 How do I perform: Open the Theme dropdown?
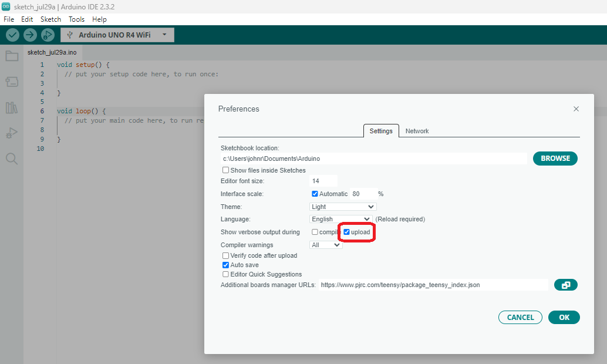point(342,206)
